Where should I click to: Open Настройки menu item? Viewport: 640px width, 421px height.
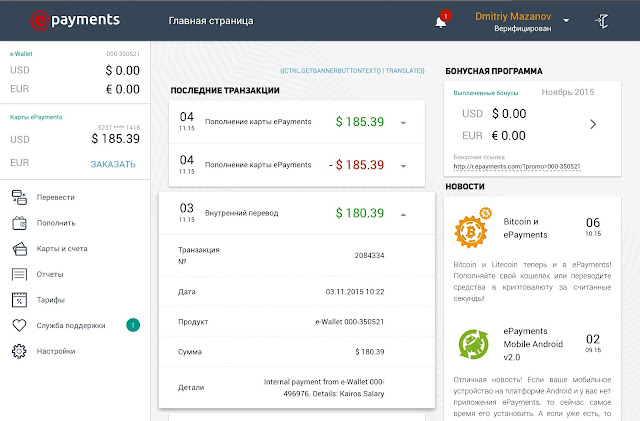pyautogui.click(x=56, y=351)
